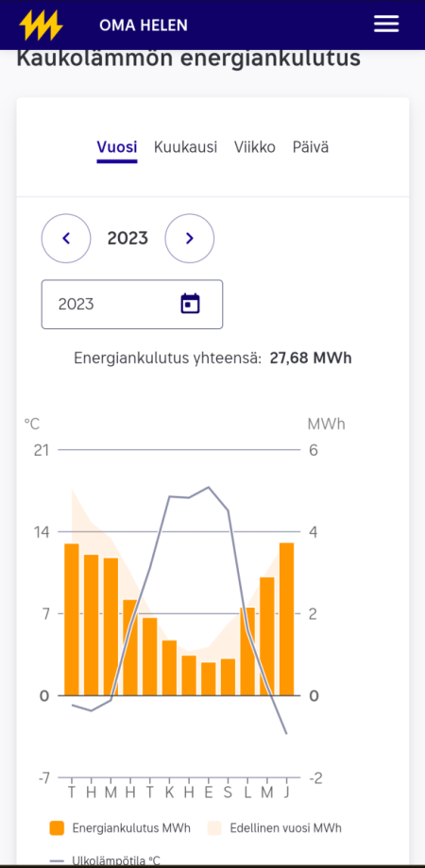The image size is (425, 868).
Task: Click the orange Energiankulutus legend swatch
Action: [57, 828]
